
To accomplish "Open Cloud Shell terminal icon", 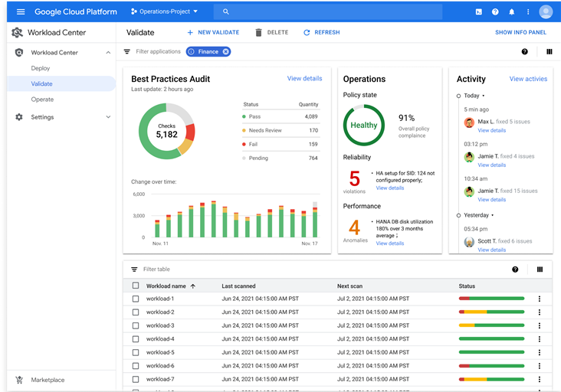I will coord(479,11).
